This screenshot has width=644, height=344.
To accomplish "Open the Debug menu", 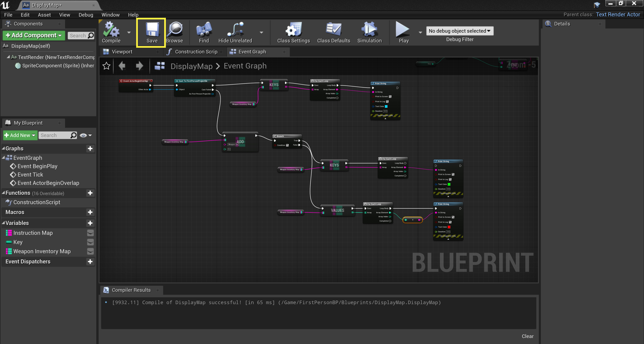I will click(x=86, y=15).
